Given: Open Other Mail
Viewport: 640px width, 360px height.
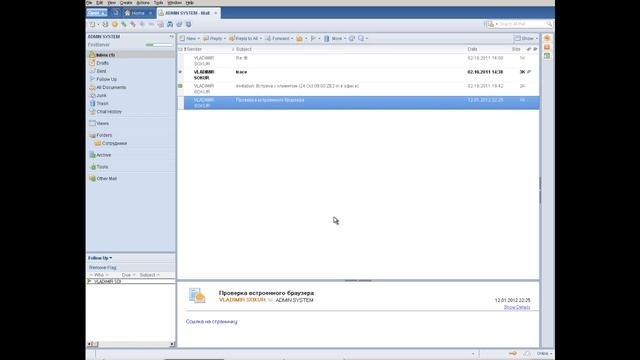Looking at the screenshot, I should click(107, 179).
